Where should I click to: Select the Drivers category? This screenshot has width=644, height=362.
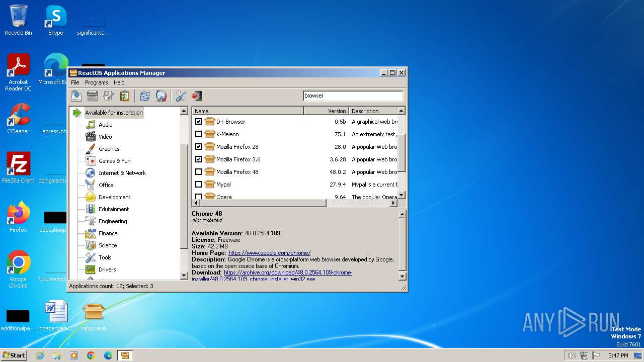coord(107,269)
